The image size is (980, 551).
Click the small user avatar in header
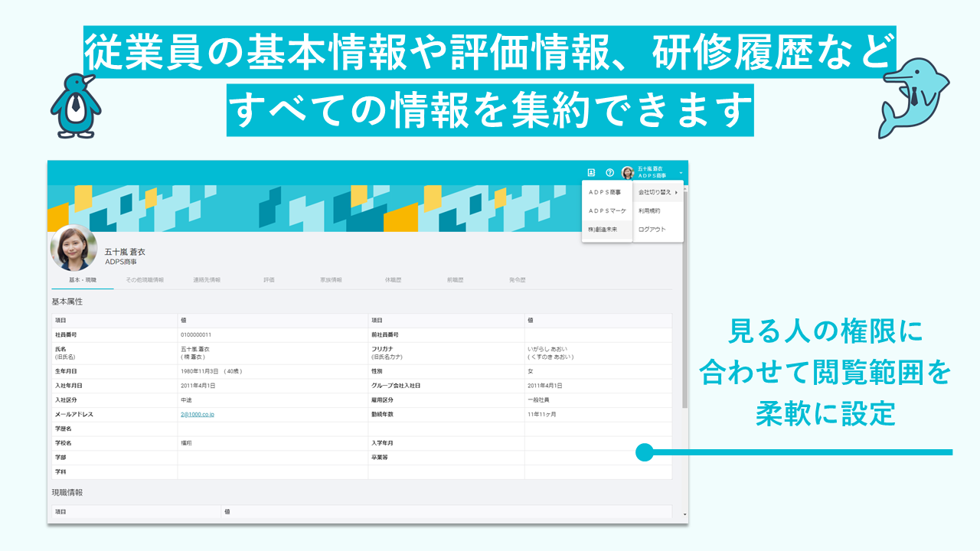pyautogui.click(x=628, y=173)
